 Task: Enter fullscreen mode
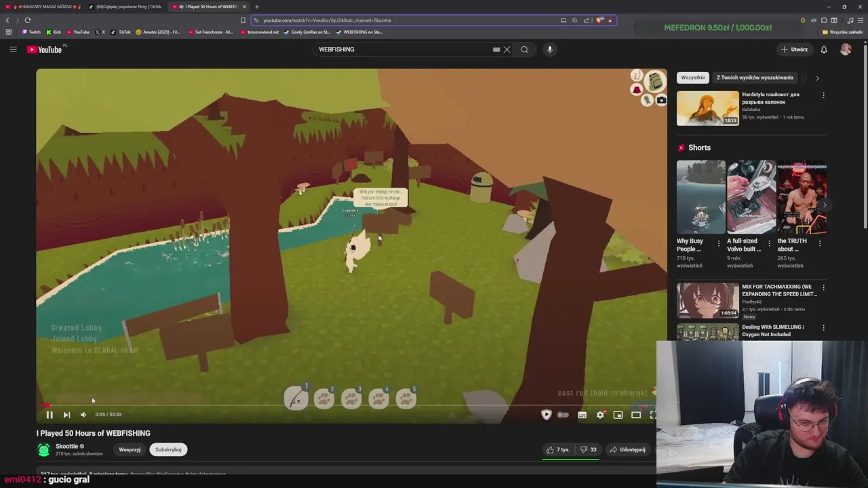[652, 415]
